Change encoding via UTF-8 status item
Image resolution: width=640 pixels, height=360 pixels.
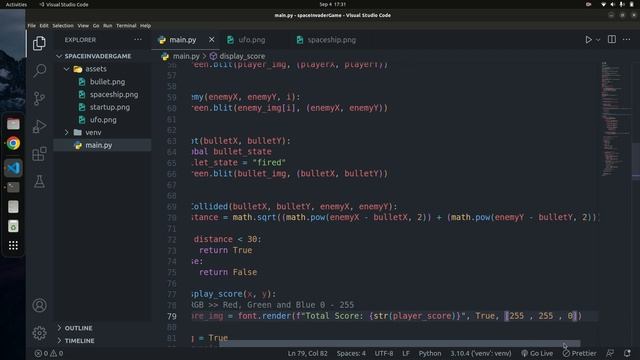(x=384, y=353)
